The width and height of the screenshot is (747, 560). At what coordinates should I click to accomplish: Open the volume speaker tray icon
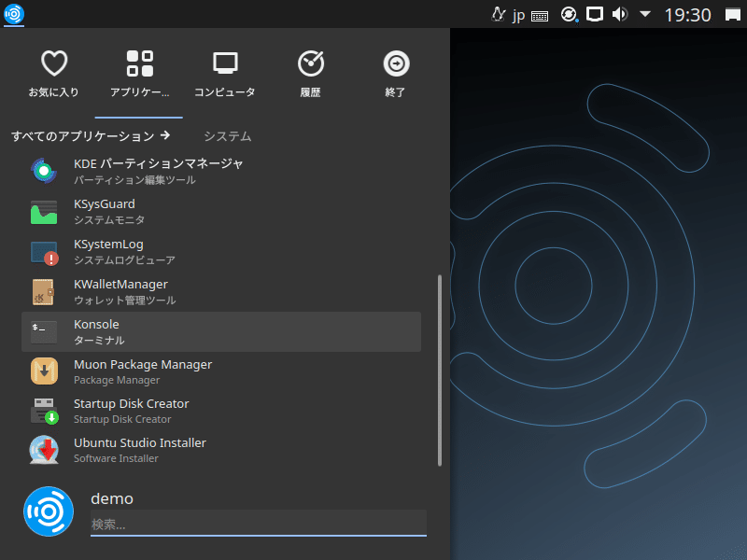click(x=620, y=14)
